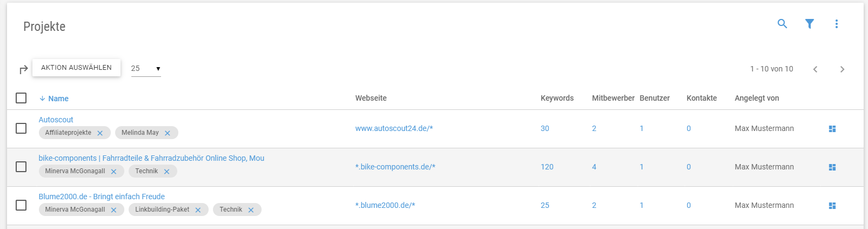Image resolution: width=868 pixels, height=229 pixels.
Task: Sort by the Keywords column header
Action: coord(557,98)
